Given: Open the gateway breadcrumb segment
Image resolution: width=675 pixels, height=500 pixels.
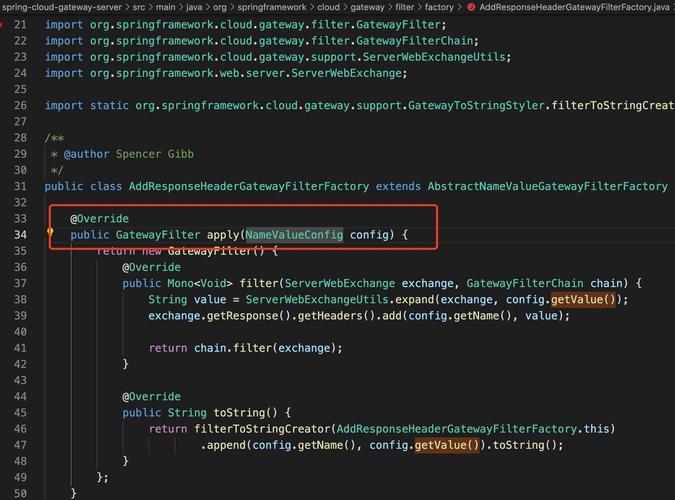Looking at the screenshot, I should pos(368,7).
